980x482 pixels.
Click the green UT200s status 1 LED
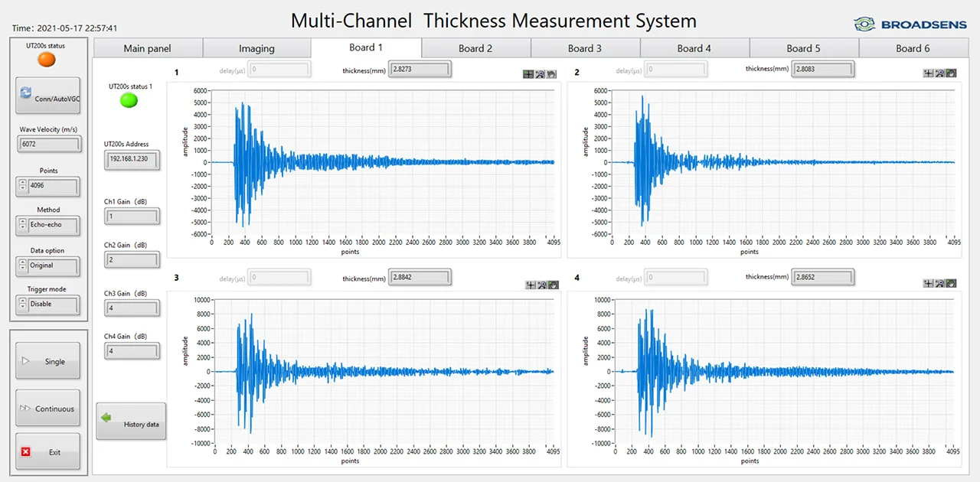point(129,100)
